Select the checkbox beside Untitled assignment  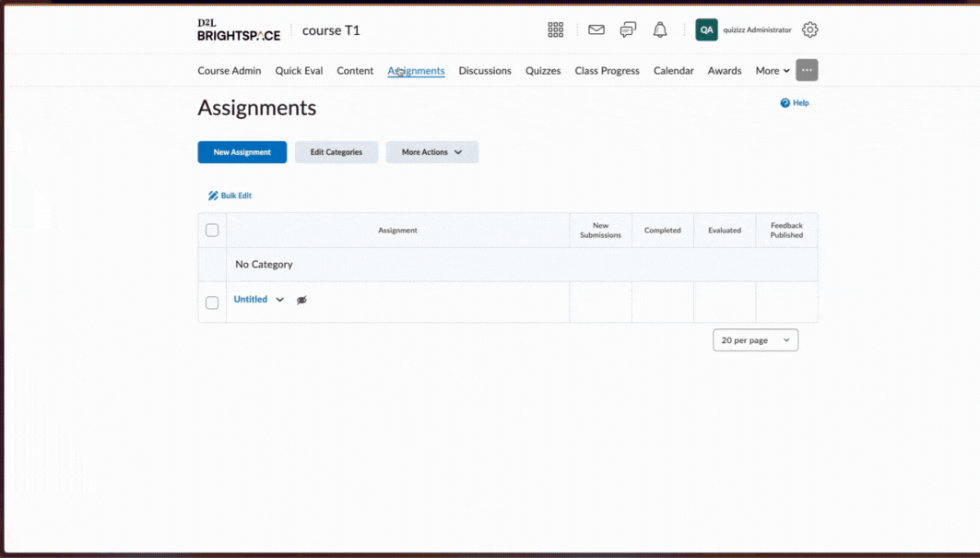pos(212,302)
